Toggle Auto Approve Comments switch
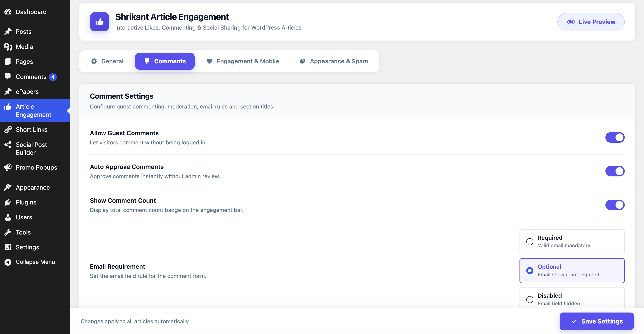644x334 pixels. coord(615,171)
